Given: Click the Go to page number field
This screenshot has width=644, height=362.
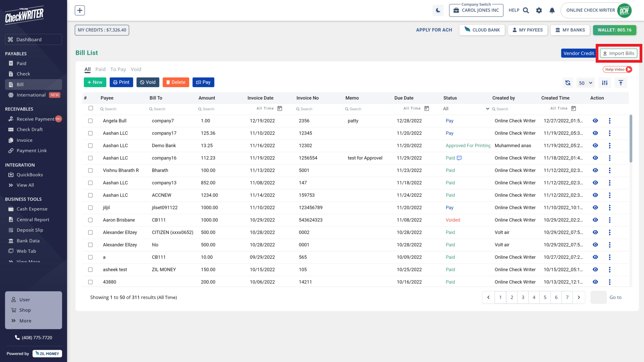Looking at the screenshot, I should [598, 297].
